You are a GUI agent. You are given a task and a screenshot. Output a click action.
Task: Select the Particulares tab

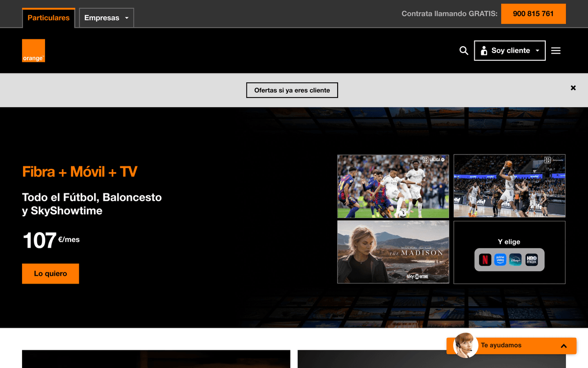[49, 18]
